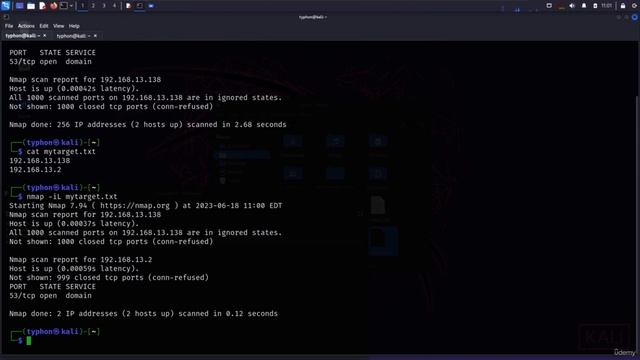Close the second typhon@kali tab

pos(95,36)
